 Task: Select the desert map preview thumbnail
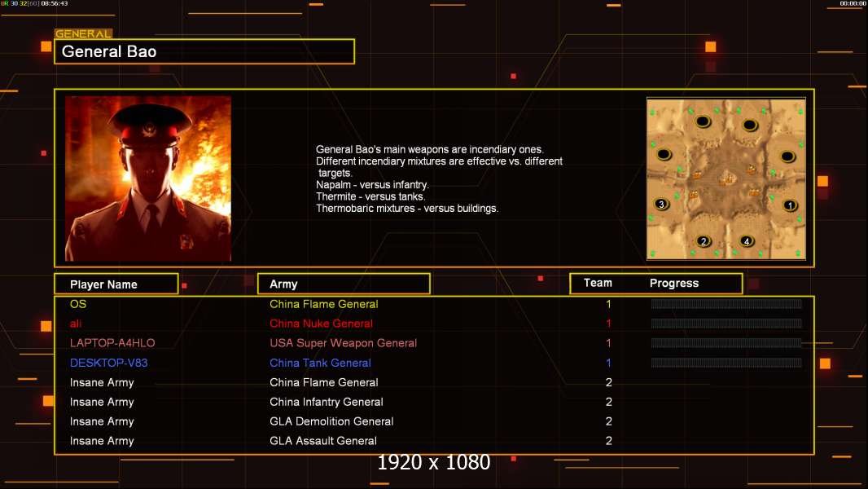[726, 178]
